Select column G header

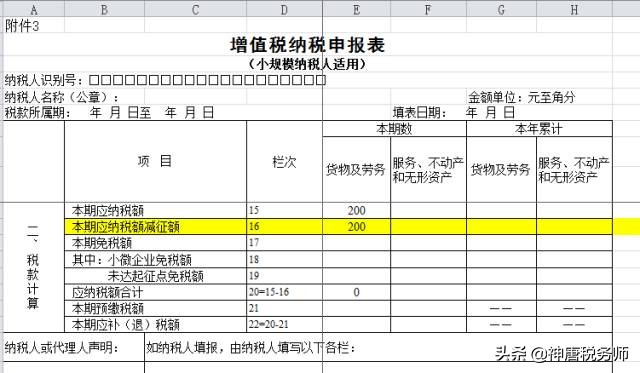click(x=501, y=9)
